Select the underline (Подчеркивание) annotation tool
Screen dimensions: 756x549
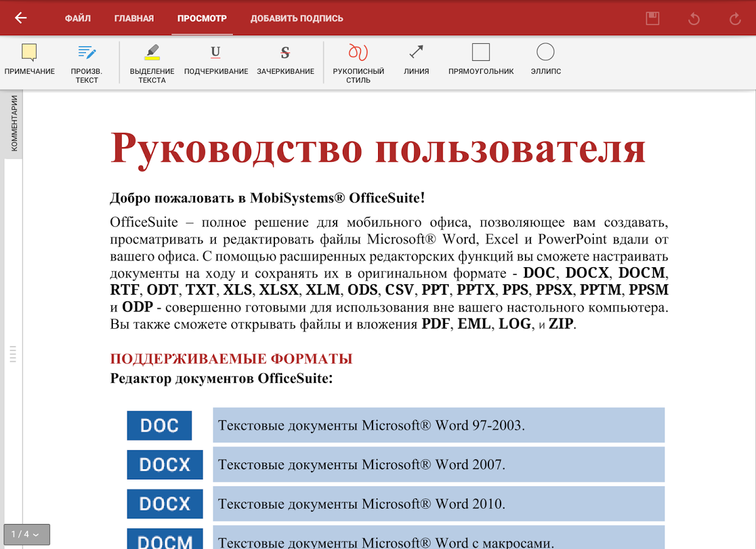point(215,53)
